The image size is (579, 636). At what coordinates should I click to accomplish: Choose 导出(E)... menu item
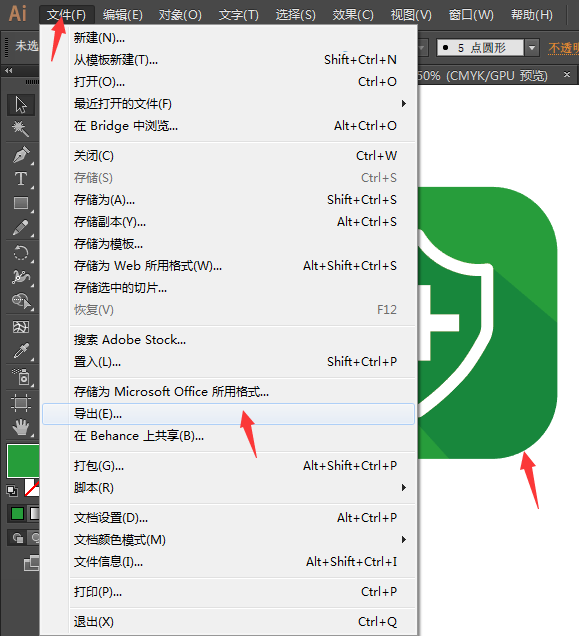click(x=228, y=414)
